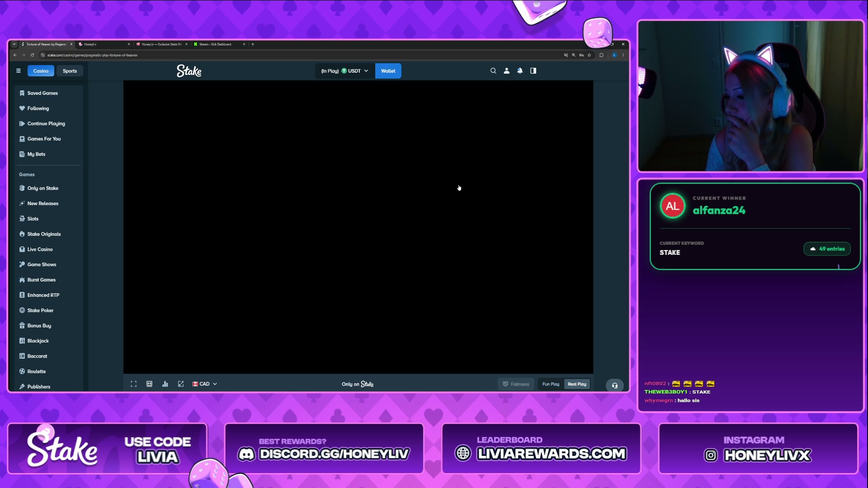Screen dimensions: 868x488
Task: Toggle theatre mode icon below game
Action: point(150,384)
